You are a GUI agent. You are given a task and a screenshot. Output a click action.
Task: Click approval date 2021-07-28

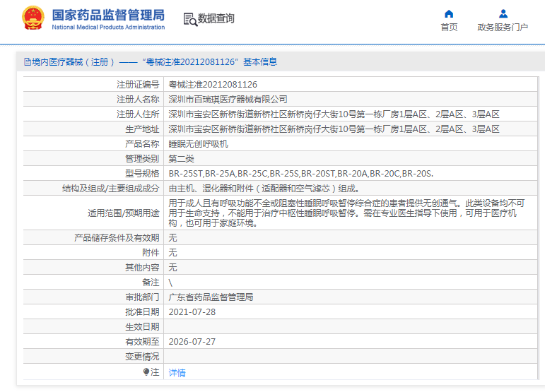pos(192,311)
